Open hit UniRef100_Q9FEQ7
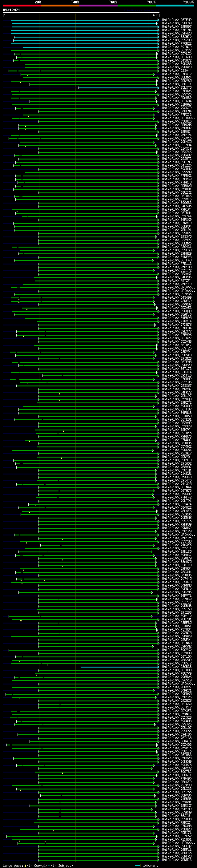 pos(177,846)
